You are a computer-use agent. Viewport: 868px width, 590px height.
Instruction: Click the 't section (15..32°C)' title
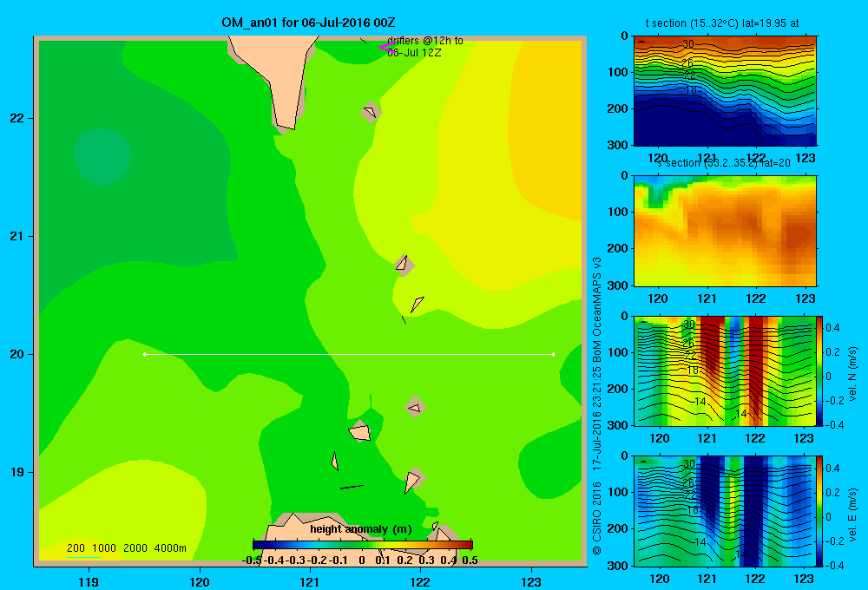[x=722, y=23]
